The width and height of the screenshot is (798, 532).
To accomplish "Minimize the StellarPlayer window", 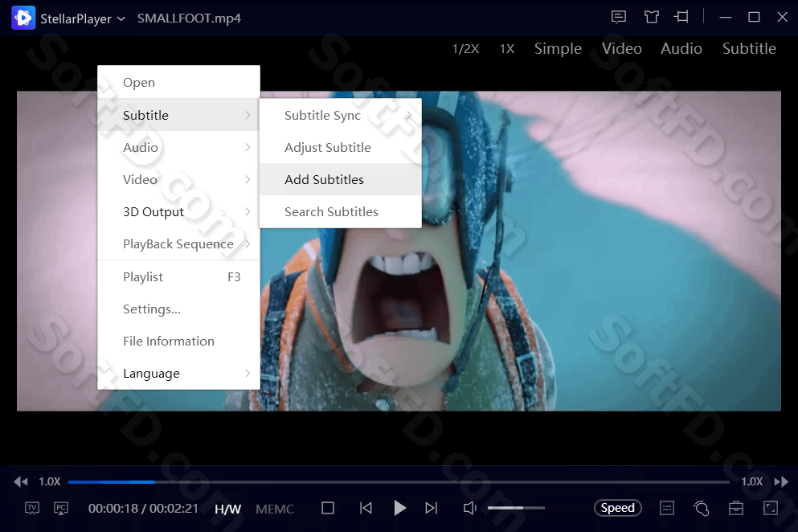I will [725, 18].
